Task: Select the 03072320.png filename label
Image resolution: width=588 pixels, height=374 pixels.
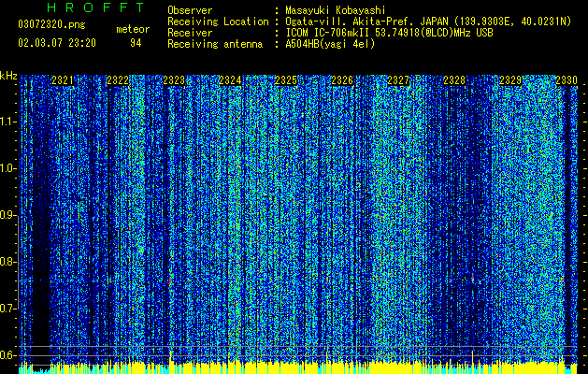Action: point(51,24)
